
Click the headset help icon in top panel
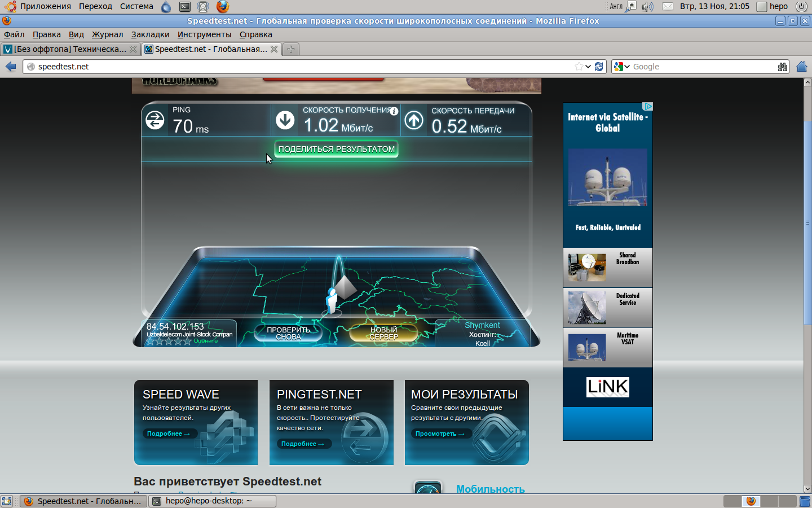pyautogui.click(x=203, y=6)
